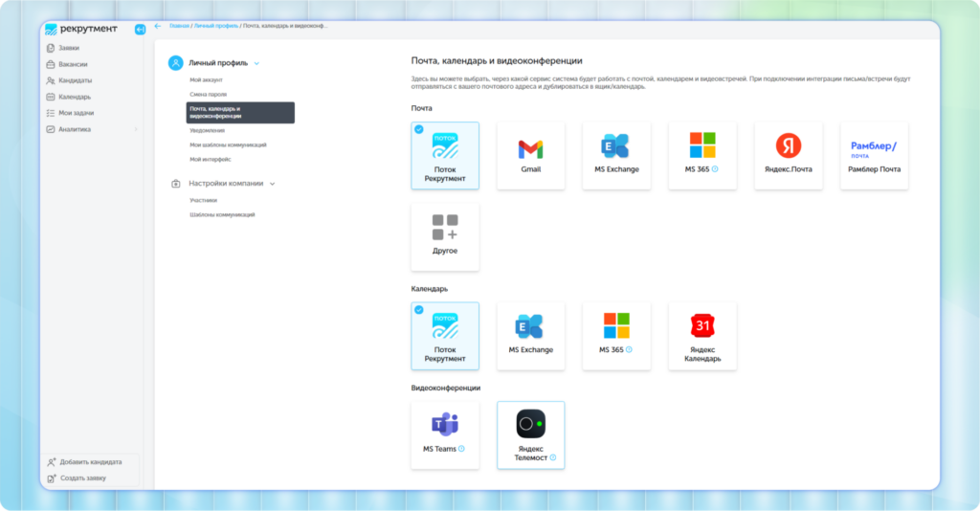This screenshot has width=980, height=511.
Task: Select MS Exchange for calendar
Action: point(530,336)
